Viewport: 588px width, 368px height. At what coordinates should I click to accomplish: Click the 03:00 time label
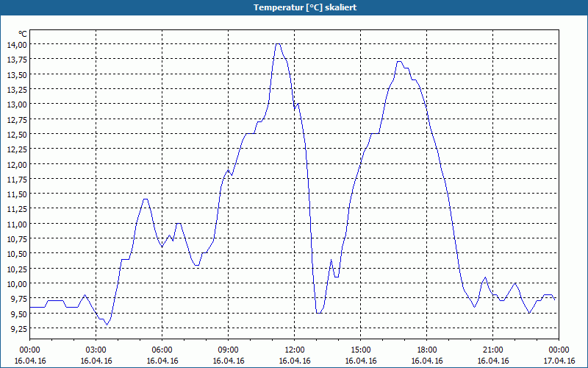[x=96, y=350]
